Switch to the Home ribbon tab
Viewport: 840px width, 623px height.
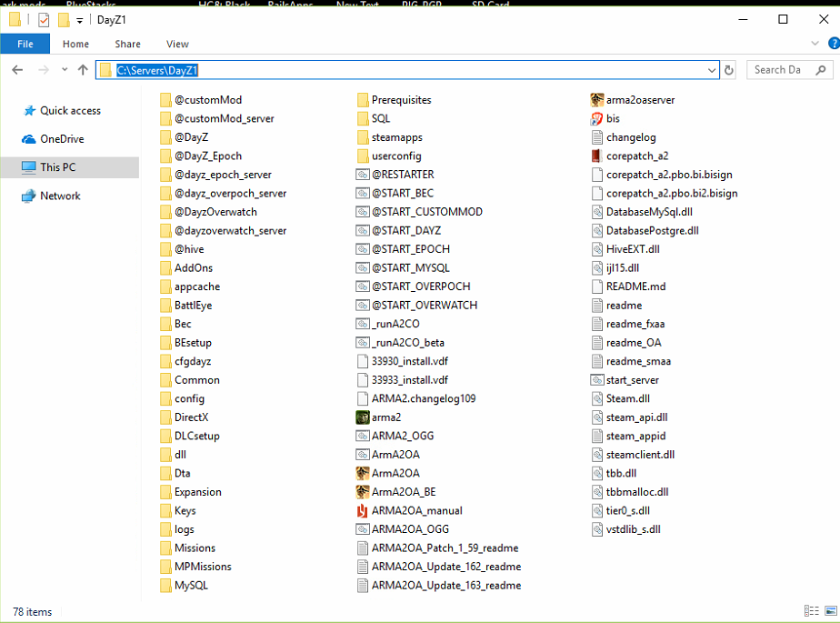click(75, 44)
